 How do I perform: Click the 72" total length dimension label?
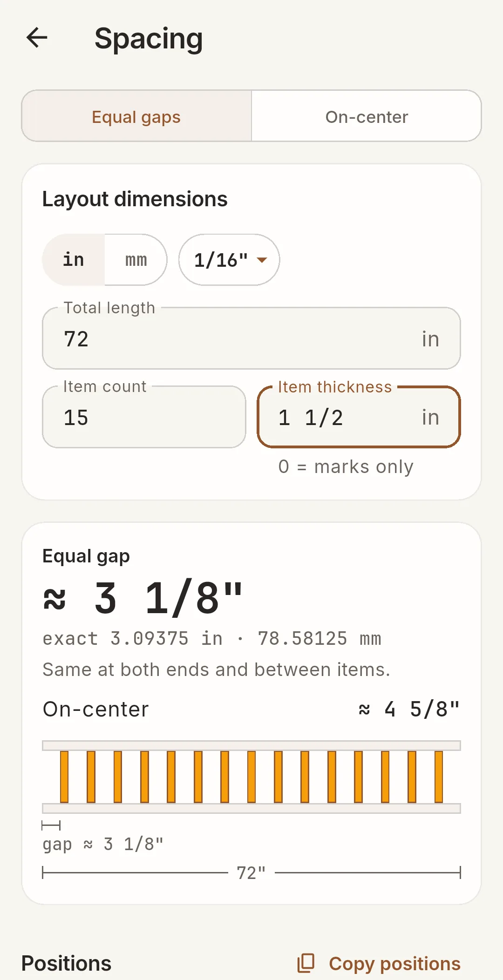(x=251, y=873)
